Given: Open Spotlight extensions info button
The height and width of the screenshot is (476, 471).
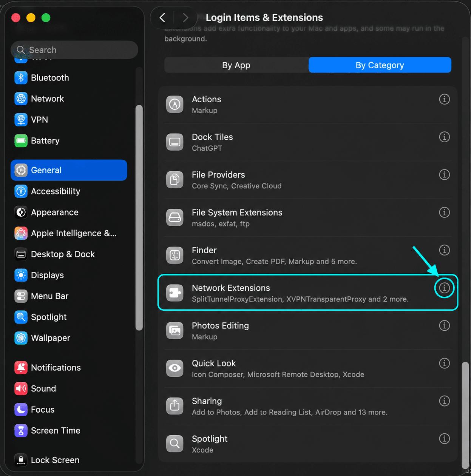Looking at the screenshot, I should [444, 439].
